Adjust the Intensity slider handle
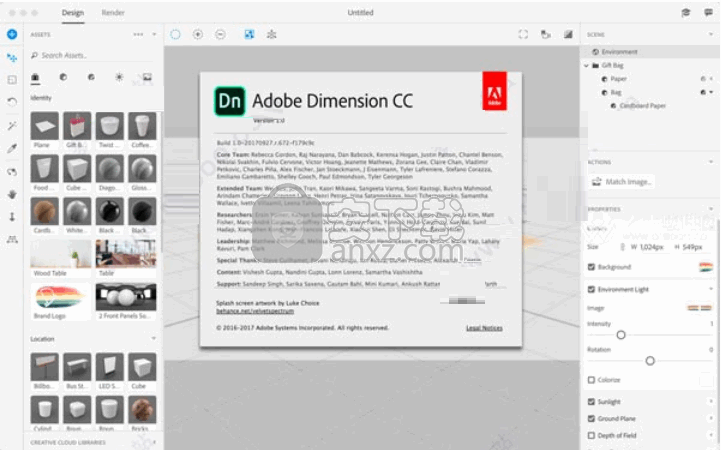 [621, 335]
